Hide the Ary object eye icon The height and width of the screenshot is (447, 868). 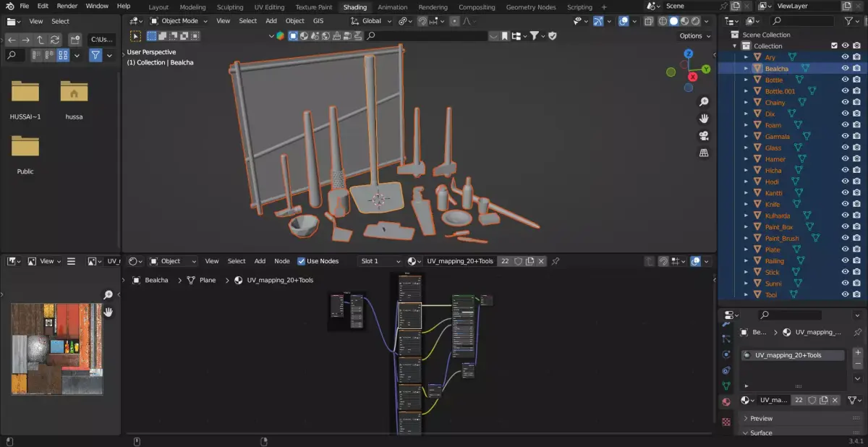coord(844,57)
